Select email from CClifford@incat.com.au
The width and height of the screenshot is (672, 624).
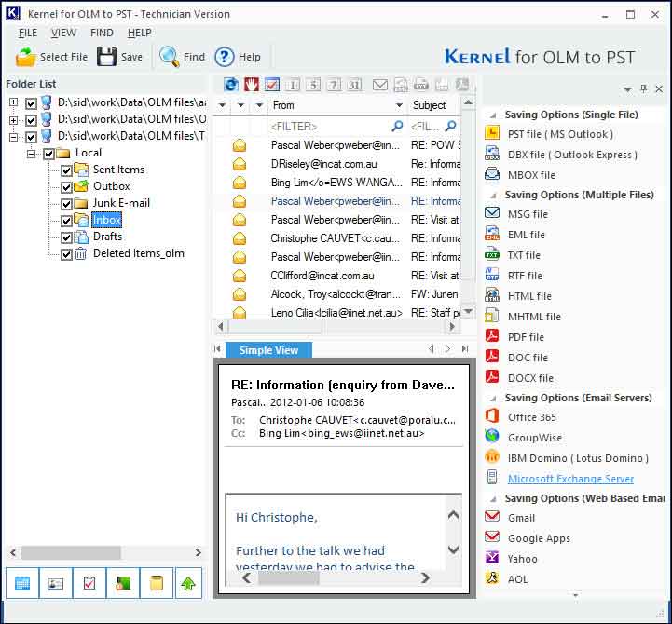coord(336,276)
